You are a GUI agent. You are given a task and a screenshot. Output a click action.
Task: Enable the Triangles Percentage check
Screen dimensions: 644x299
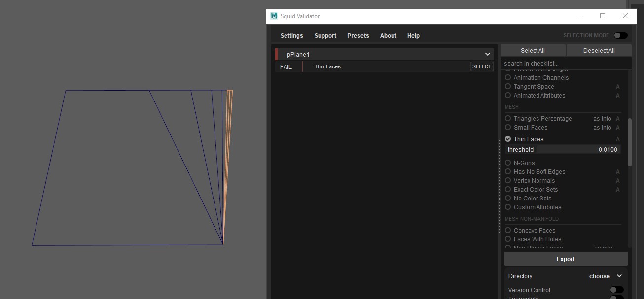(x=508, y=118)
